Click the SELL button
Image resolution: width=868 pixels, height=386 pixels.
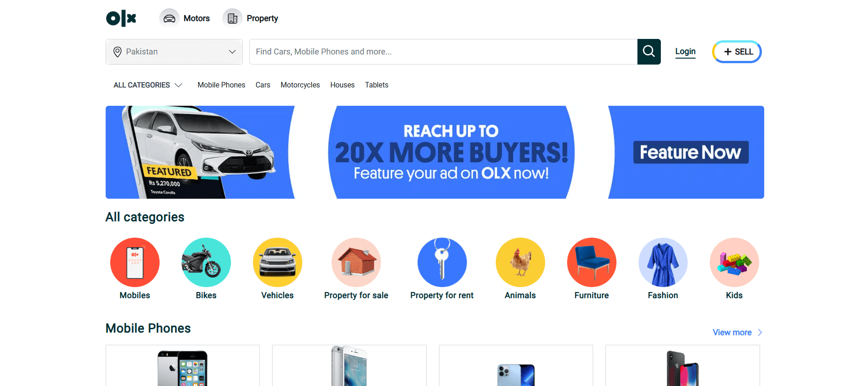tap(737, 52)
